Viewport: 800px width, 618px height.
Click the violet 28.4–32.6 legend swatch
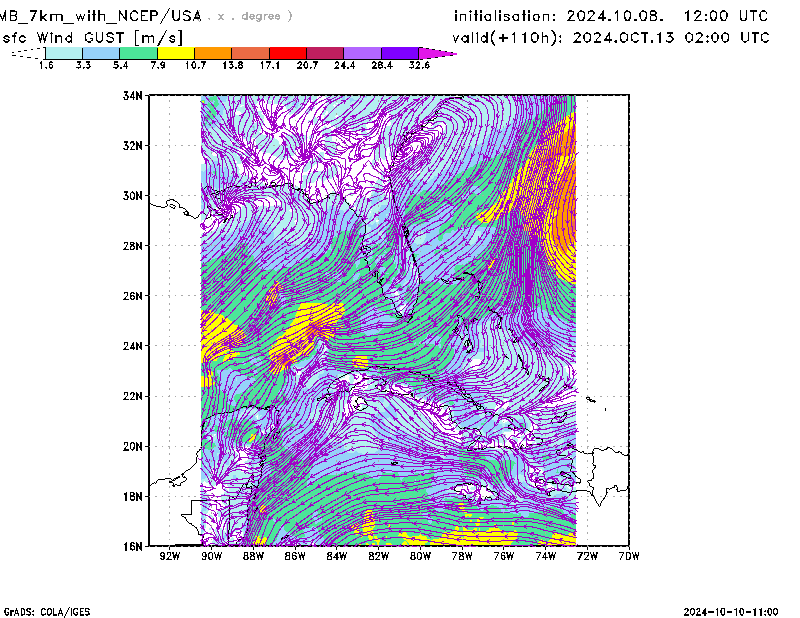coord(400,53)
